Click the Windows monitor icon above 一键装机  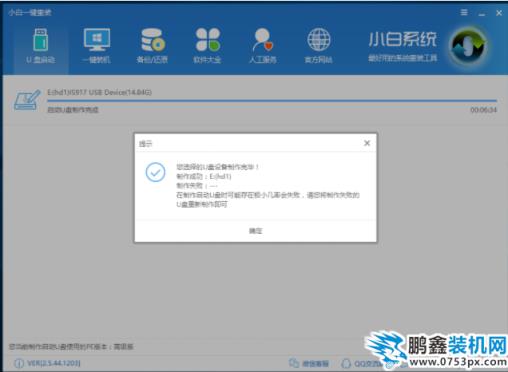(97, 40)
